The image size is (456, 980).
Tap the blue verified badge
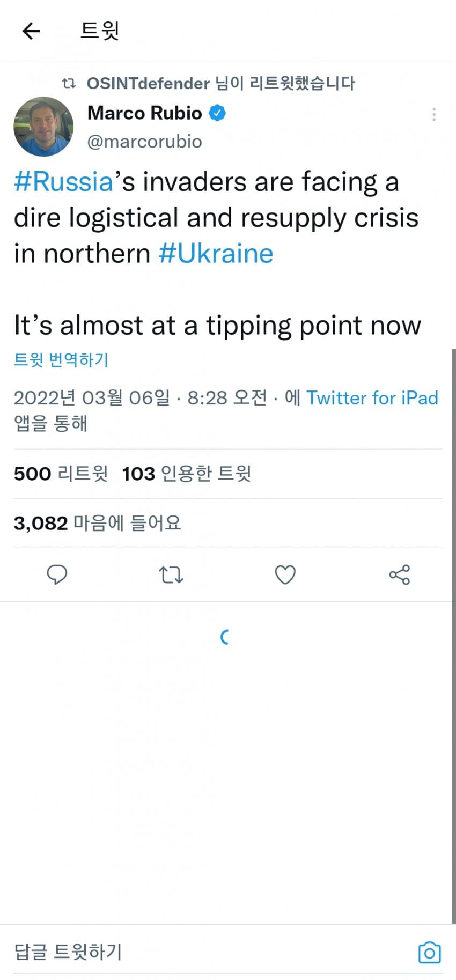tap(217, 113)
